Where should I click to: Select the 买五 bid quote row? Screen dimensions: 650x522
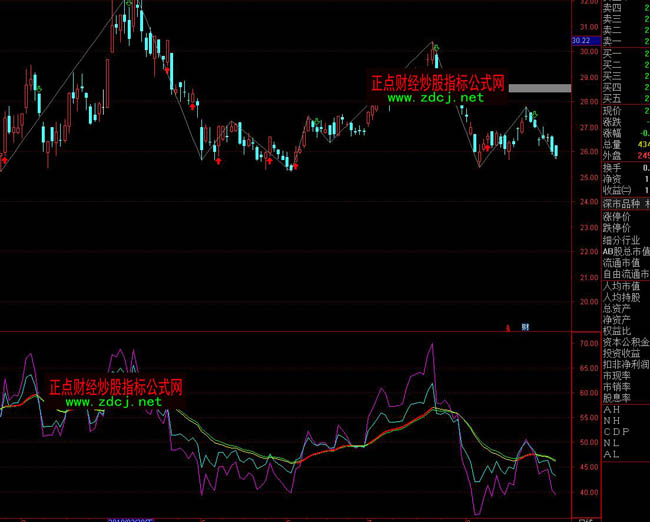tap(615, 99)
